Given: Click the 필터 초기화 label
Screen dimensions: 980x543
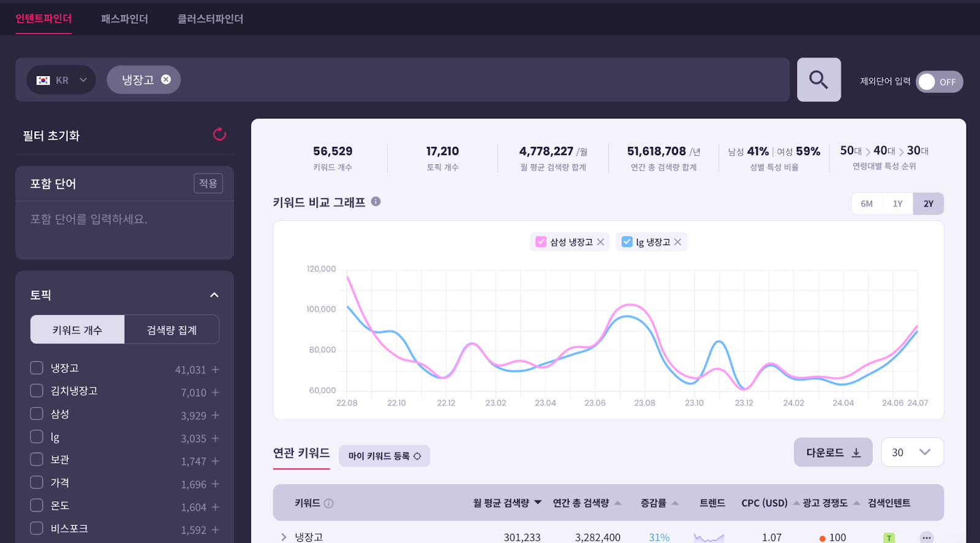Looking at the screenshot, I should pyautogui.click(x=51, y=135).
